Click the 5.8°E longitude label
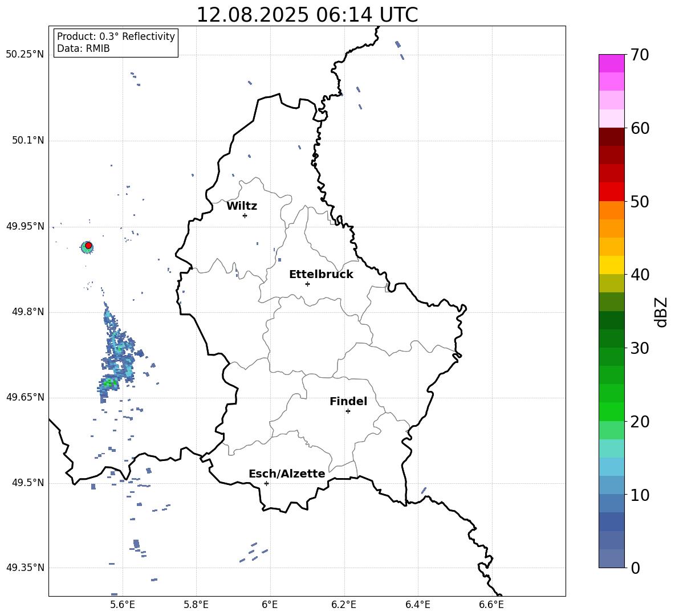 click(x=196, y=605)
